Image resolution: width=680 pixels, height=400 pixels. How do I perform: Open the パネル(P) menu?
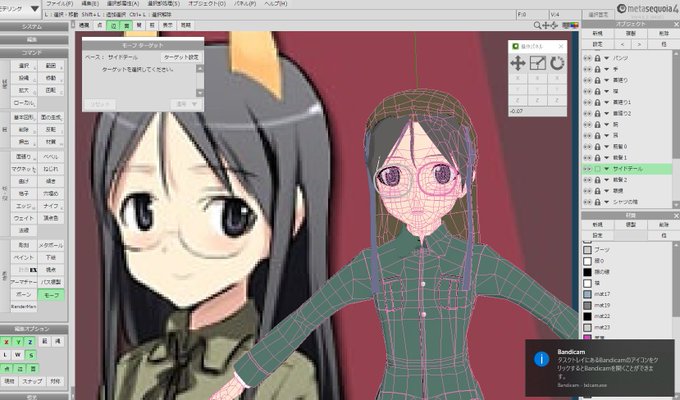click(245, 3)
